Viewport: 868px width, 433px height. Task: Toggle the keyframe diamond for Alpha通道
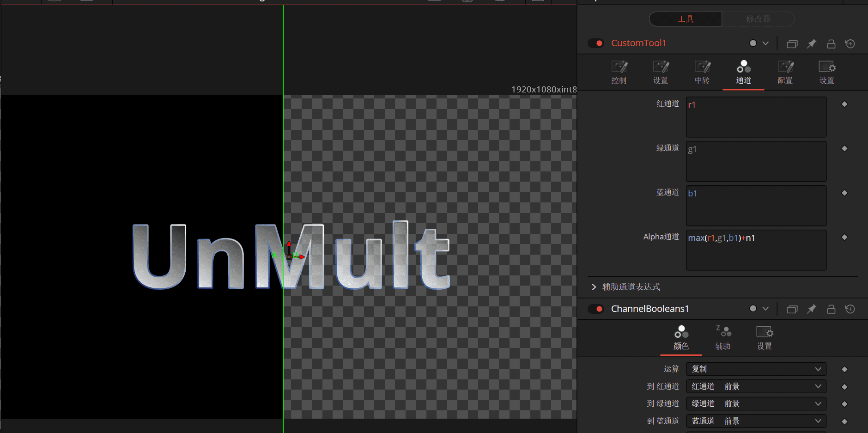844,237
